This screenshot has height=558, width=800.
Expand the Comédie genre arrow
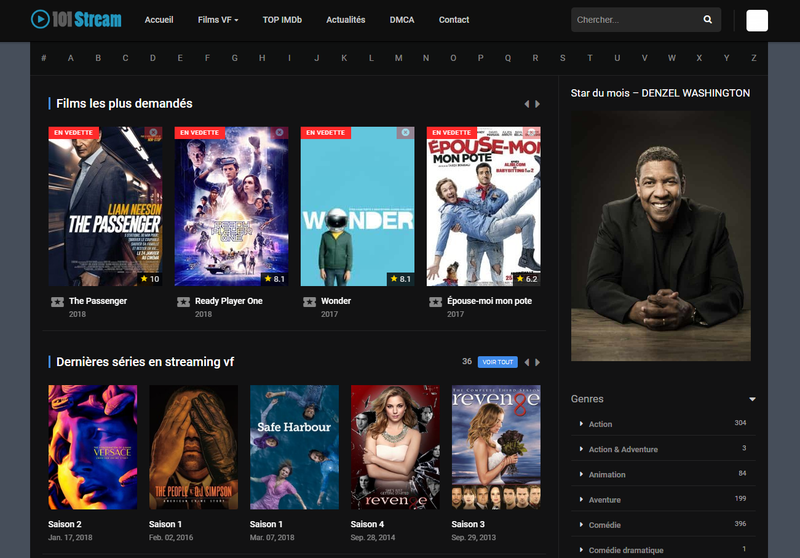(x=581, y=524)
